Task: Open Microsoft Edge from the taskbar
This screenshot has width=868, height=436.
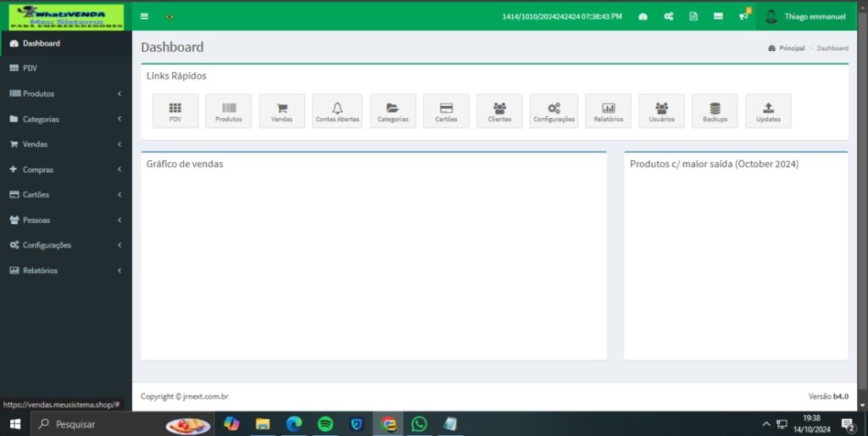Action: pos(294,424)
